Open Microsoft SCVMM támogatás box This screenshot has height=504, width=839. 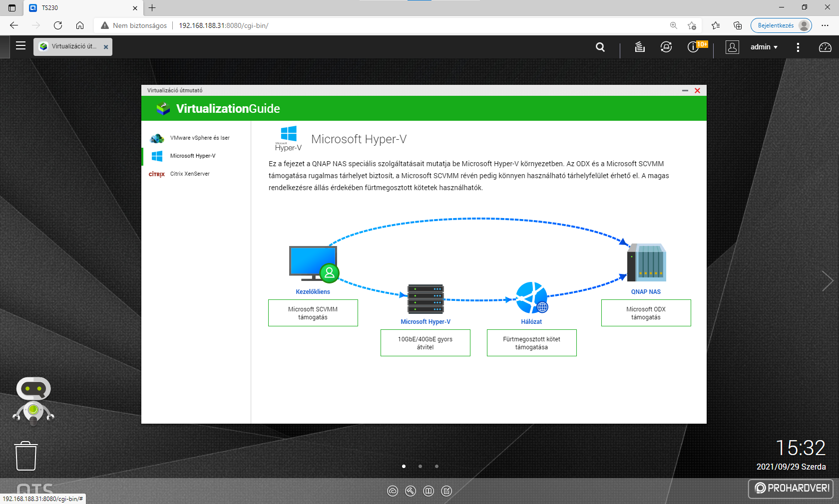[x=313, y=313]
